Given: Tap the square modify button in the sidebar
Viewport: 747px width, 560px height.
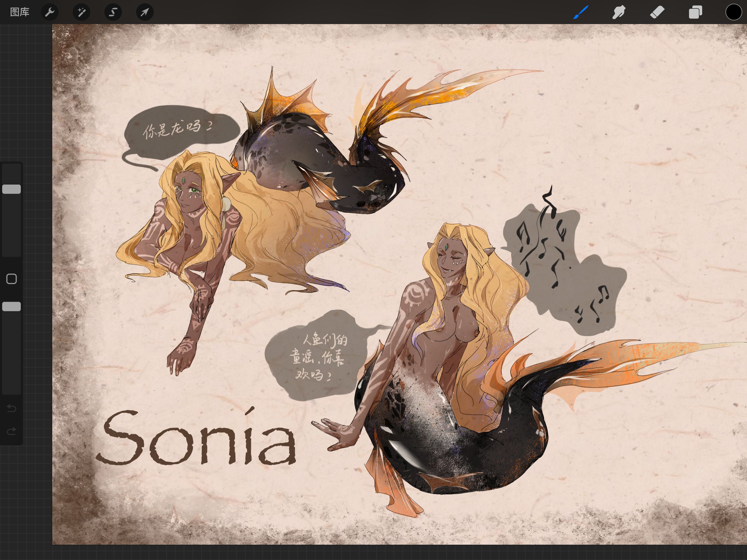Looking at the screenshot, I should [x=11, y=279].
